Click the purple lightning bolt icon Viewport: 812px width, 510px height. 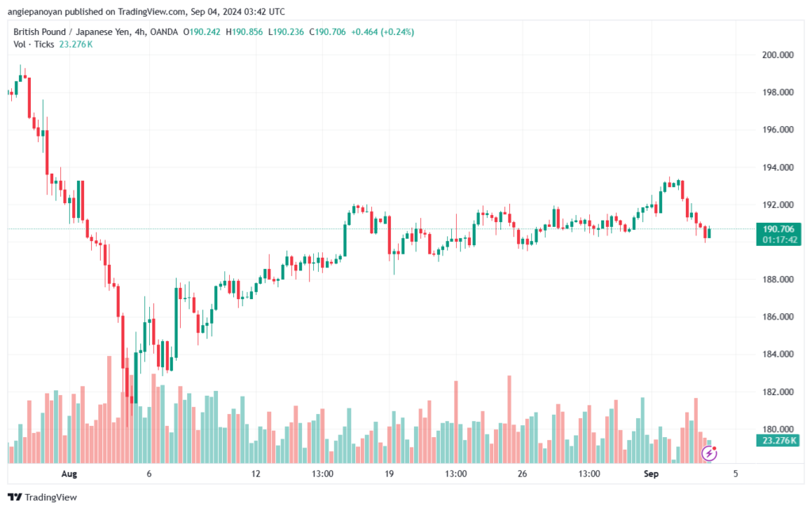tap(709, 454)
